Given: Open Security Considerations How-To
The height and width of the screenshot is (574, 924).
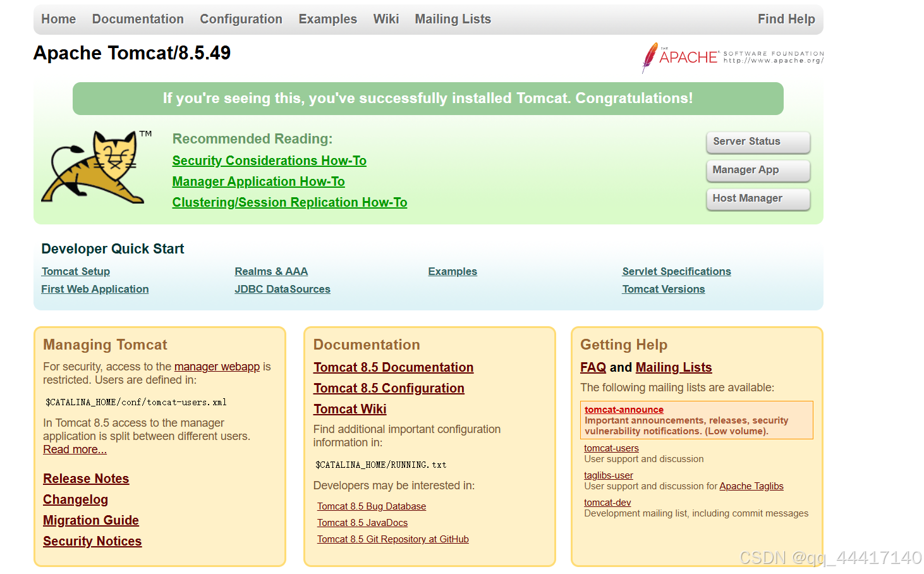Looking at the screenshot, I should click(x=269, y=161).
